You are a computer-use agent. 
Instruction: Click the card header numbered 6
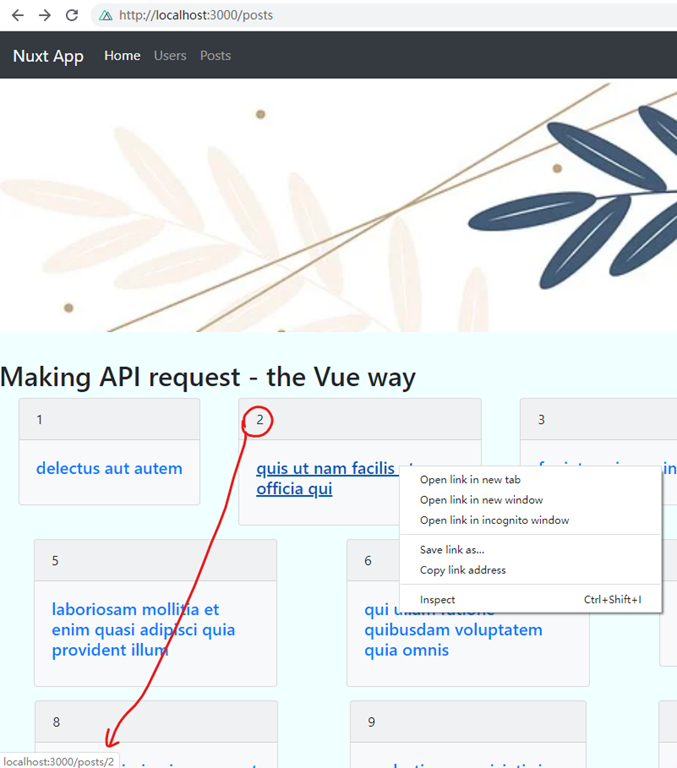pyautogui.click(x=373, y=560)
